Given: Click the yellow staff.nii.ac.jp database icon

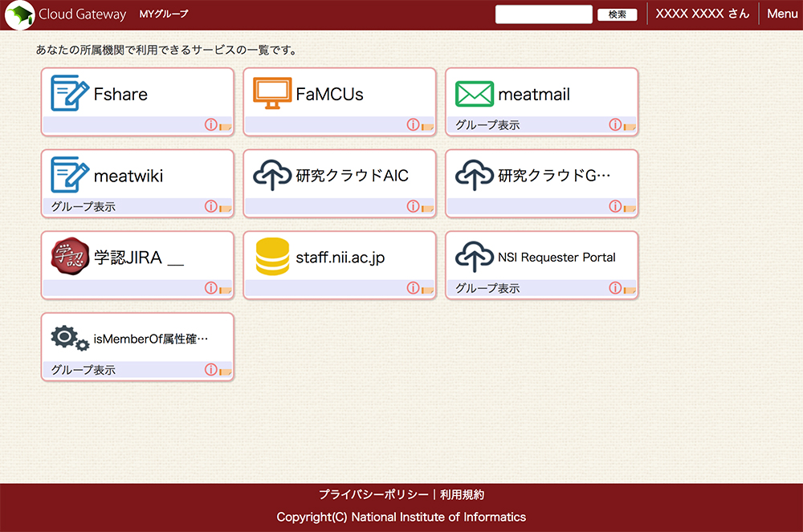Looking at the screenshot, I should pos(272,257).
